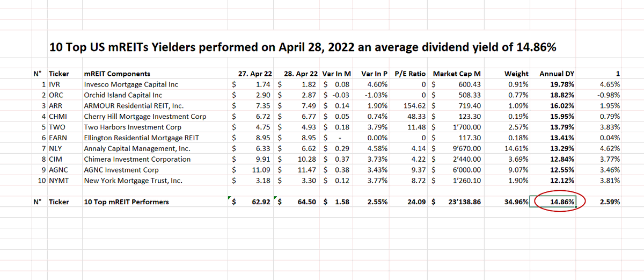Select New York Mortgage Trust, Inc. cell
The image size is (644, 280).
[133, 181]
